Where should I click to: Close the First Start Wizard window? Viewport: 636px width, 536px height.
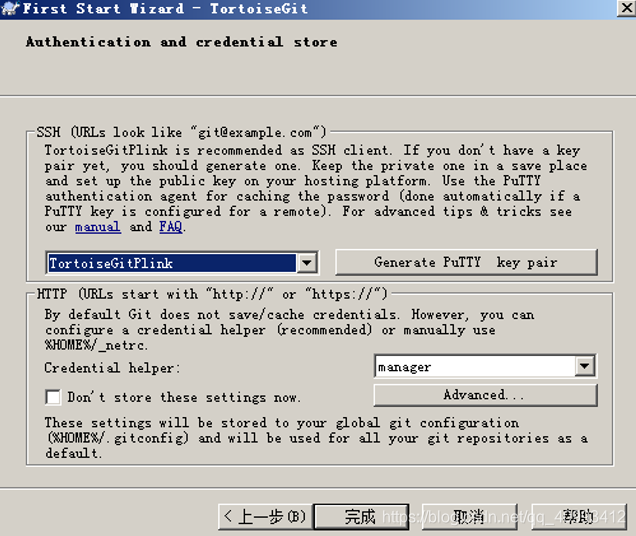(x=626, y=8)
